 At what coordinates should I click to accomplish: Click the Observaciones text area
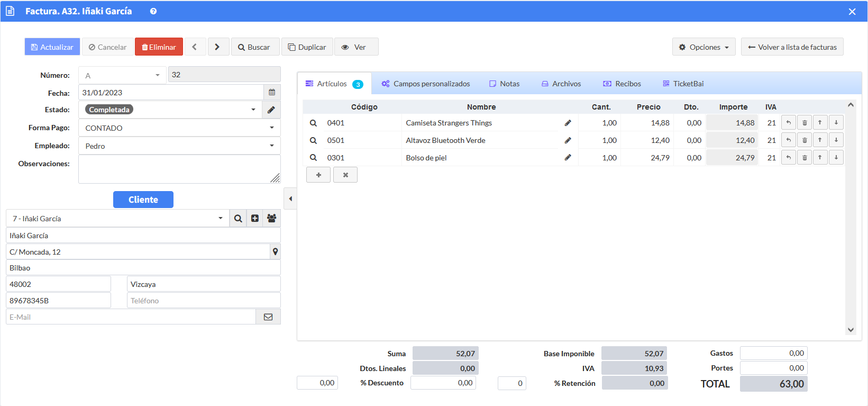179,169
